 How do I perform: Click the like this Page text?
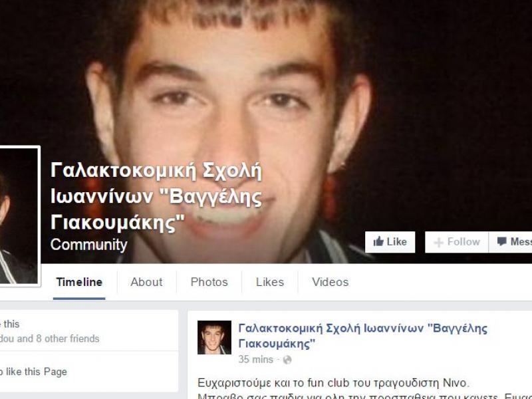(x=37, y=372)
